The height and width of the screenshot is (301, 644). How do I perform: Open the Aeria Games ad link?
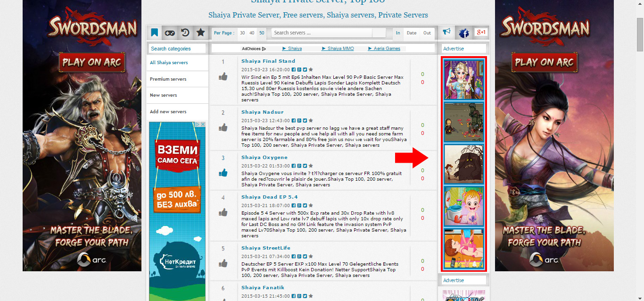click(x=384, y=49)
